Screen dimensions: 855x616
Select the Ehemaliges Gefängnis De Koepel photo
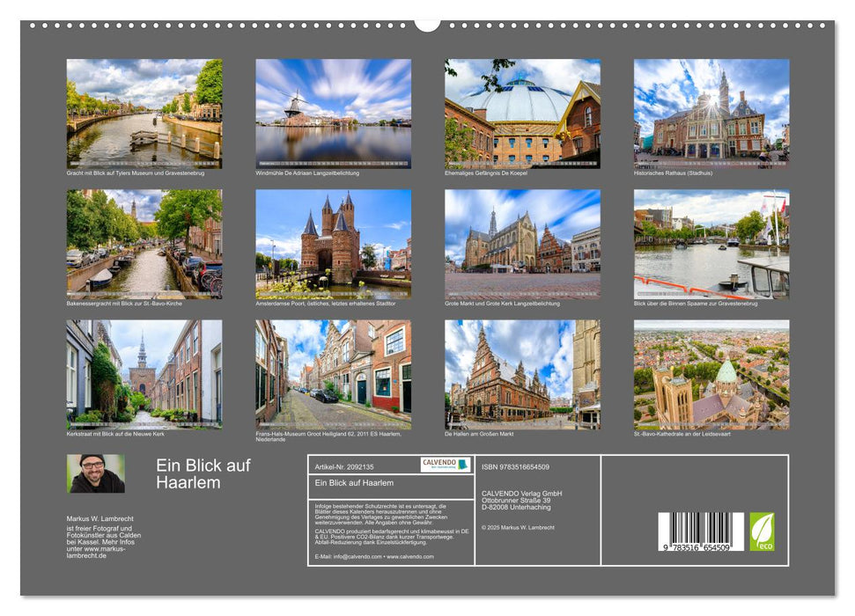(520, 113)
